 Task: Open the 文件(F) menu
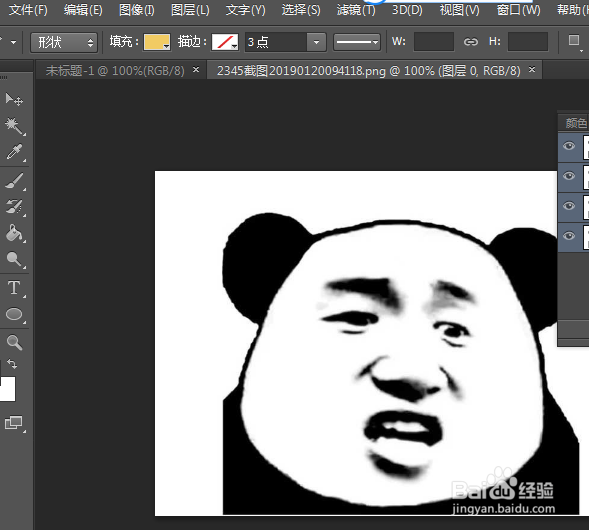[x=28, y=10]
